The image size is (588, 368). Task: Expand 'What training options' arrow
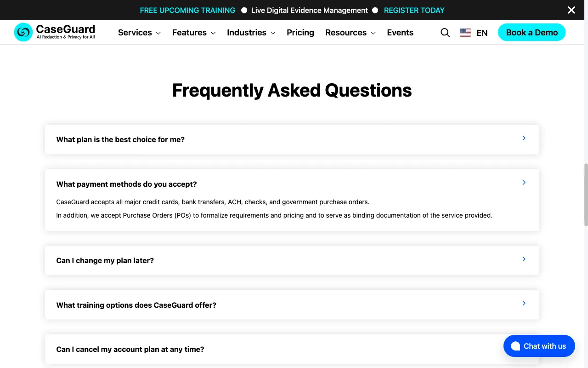(524, 303)
